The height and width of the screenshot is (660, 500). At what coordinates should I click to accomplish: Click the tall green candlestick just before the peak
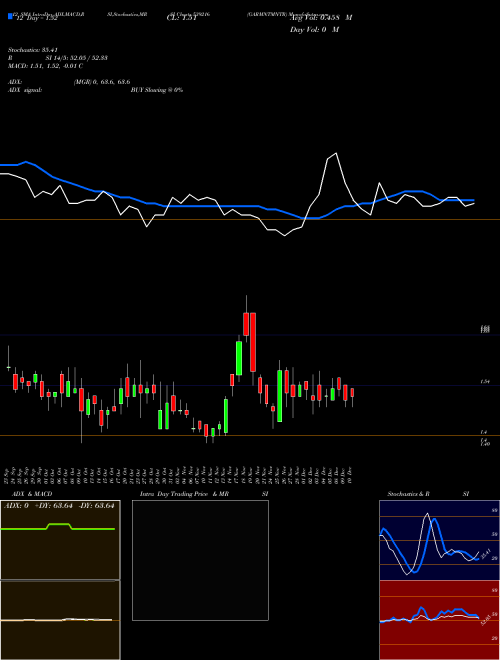point(239,358)
